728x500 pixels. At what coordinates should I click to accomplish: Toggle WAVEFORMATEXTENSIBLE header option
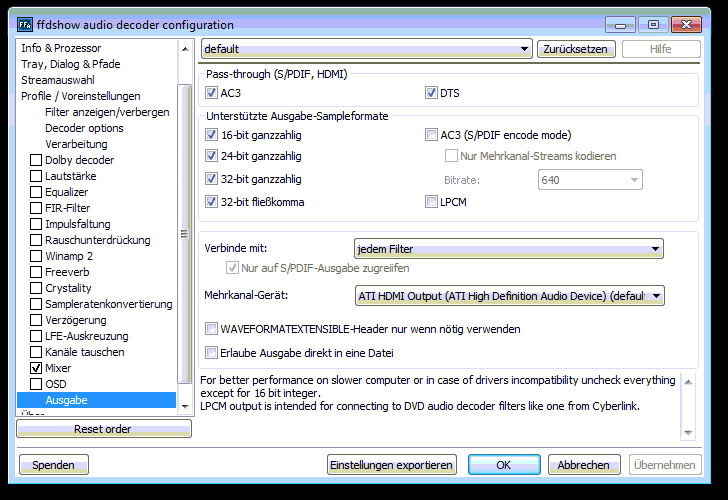coord(211,329)
